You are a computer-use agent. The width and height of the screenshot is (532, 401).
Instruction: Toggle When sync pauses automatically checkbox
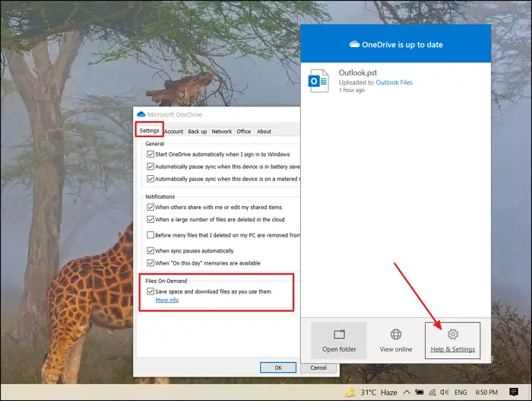pos(150,251)
